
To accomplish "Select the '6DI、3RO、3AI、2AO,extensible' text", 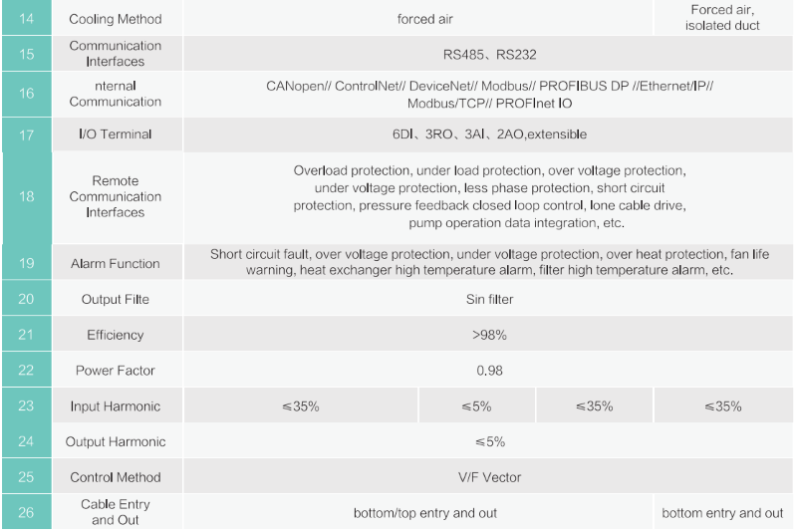I will click(x=489, y=134).
